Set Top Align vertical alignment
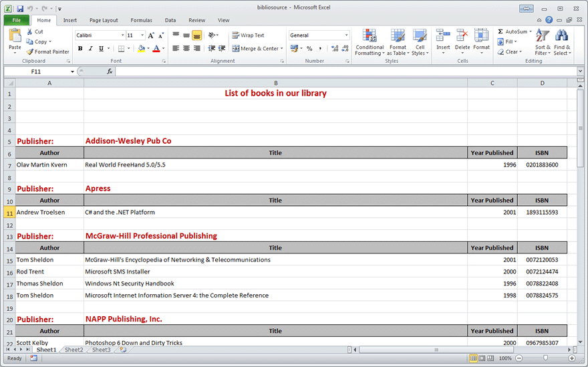Viewport: 588px width, 367px height. (176, 35)
